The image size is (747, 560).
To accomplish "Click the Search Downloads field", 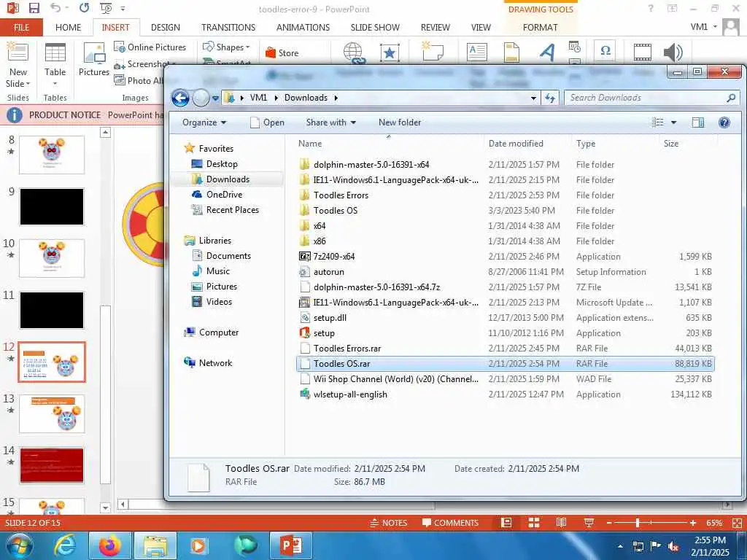I will pos(651,98).
